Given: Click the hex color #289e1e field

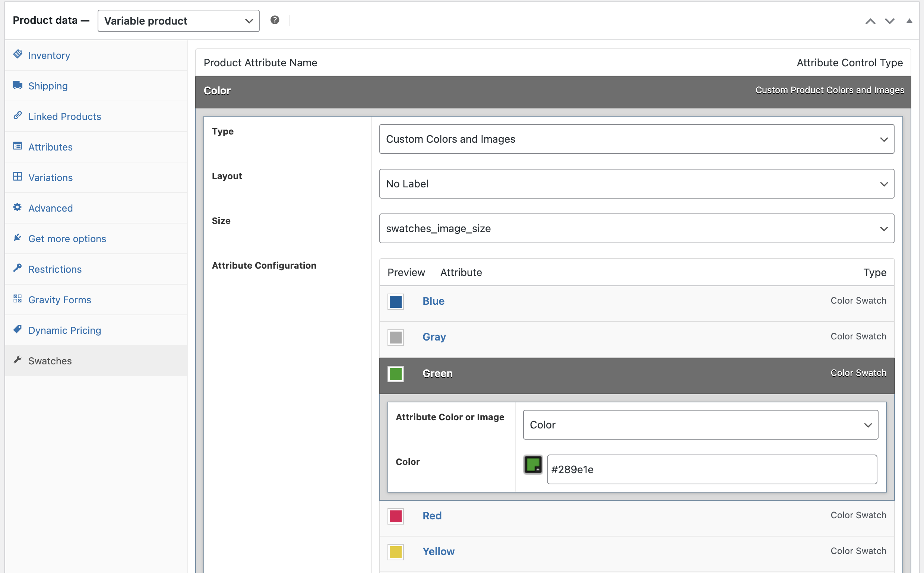Looking at the screenshot, I should (x=711, y=469).
